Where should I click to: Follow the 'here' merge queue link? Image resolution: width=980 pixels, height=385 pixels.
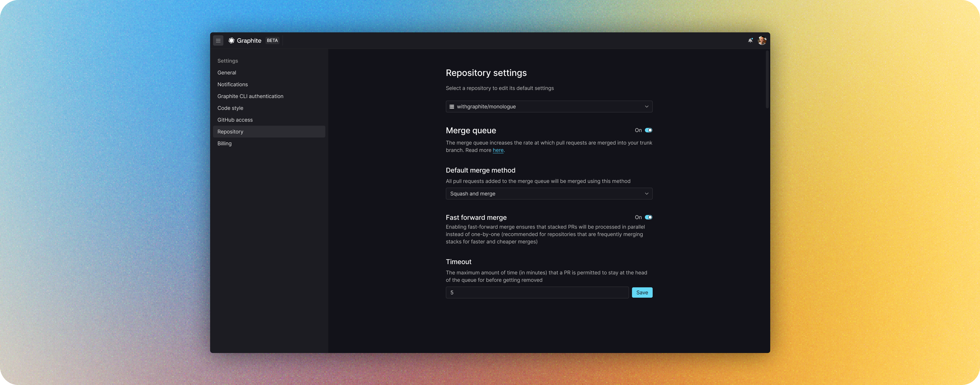pos(498,151)
